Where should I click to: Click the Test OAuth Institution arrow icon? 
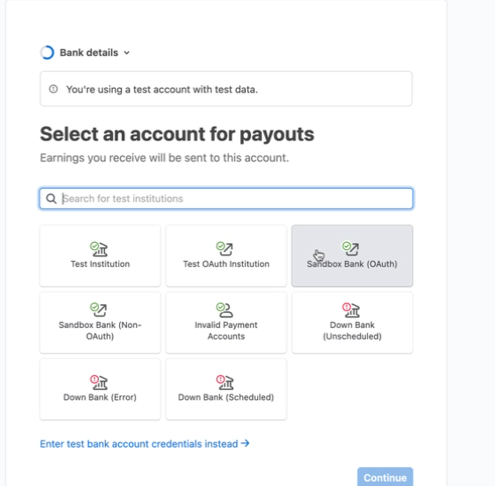tap(225, 249)
